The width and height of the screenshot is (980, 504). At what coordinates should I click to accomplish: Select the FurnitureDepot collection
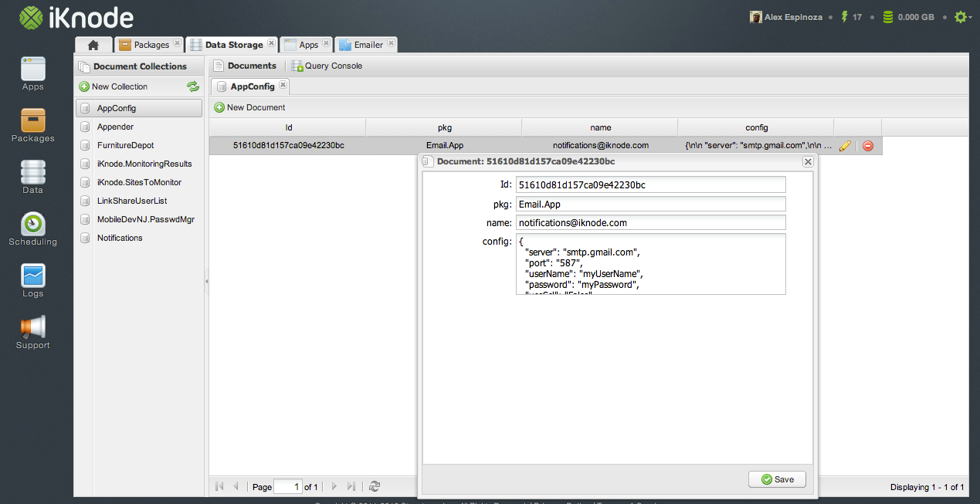point(139,145)
